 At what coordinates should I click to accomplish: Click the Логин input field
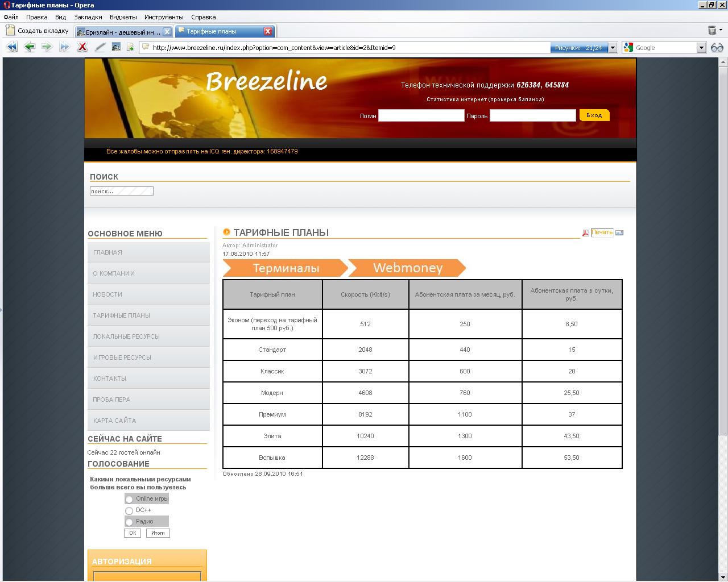[421, 115]
